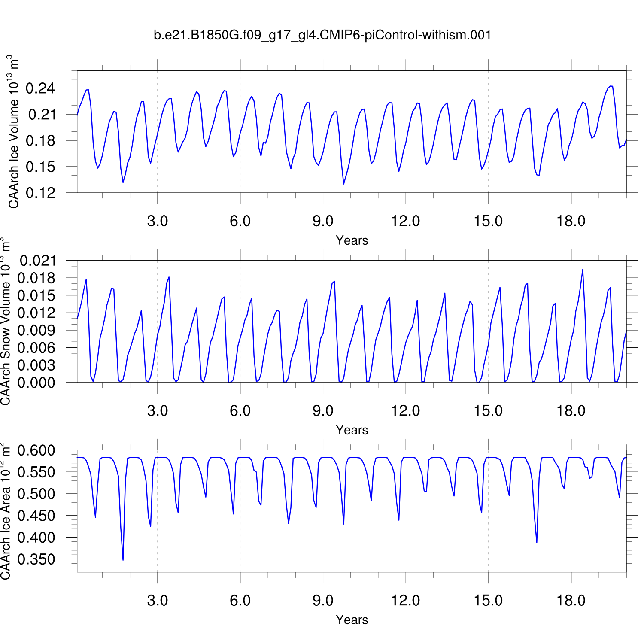This screenshot has height=644, width=644.
Task: Click the CAArch Ice Area y-axis label
Action: pyautogui.click(x=6, y=511)
